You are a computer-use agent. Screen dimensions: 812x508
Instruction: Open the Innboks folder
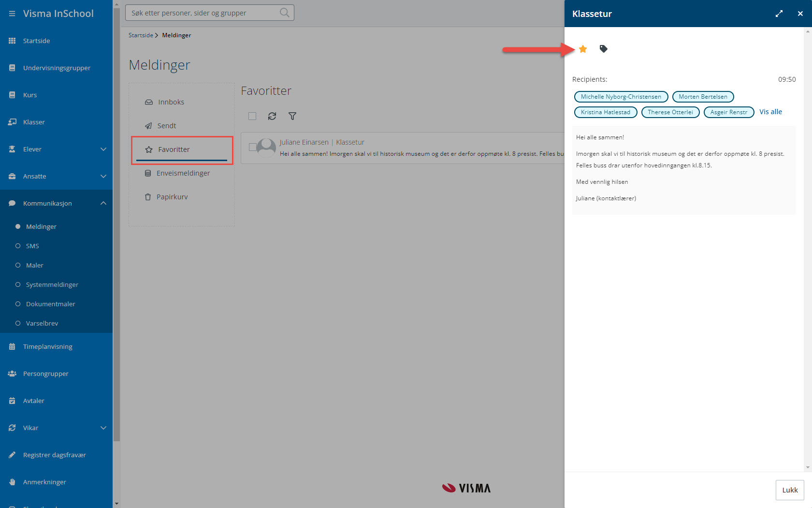(171, 102)
